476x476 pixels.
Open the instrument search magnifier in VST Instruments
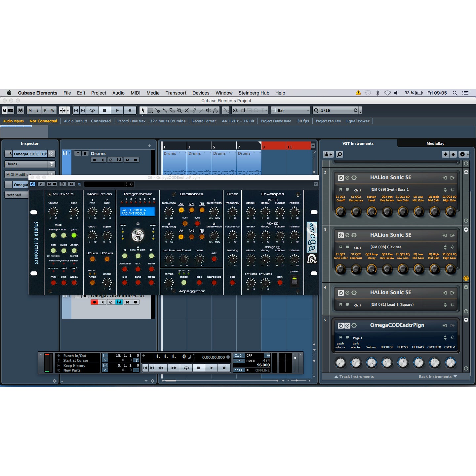[x=339, y=154]
